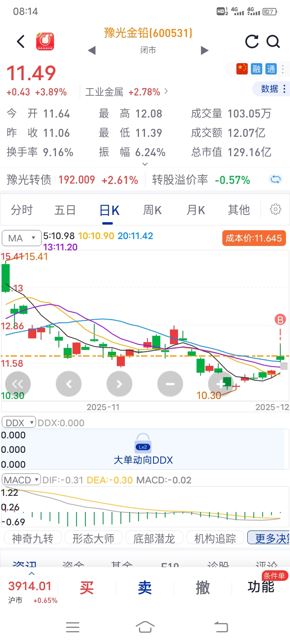This screenshot has height=644, width=290.
Task: Tap the 成本价 11.645 orange label
Action: point(253,238)
